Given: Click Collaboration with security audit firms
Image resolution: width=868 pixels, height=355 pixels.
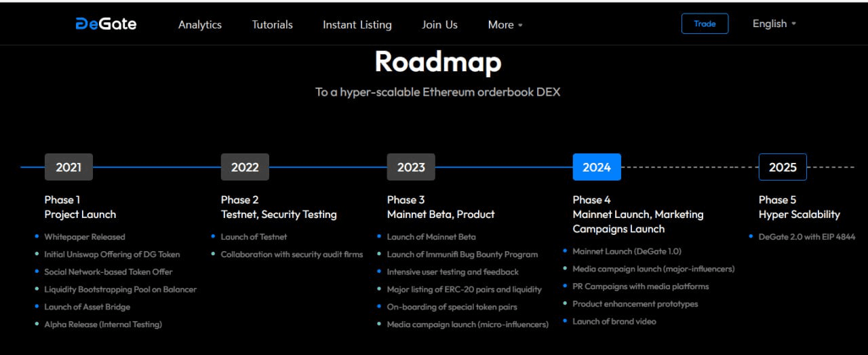Looking at the screenshot, I should [x=292, y=255].
